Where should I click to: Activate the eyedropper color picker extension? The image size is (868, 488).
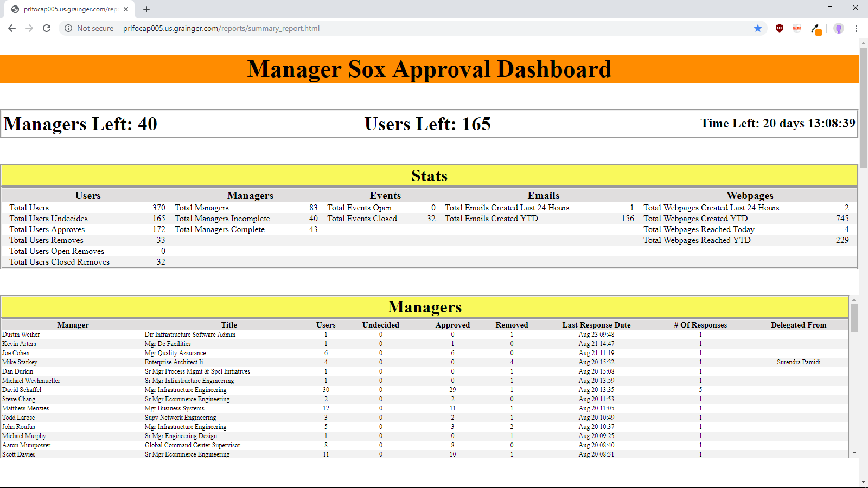[816, 29]
